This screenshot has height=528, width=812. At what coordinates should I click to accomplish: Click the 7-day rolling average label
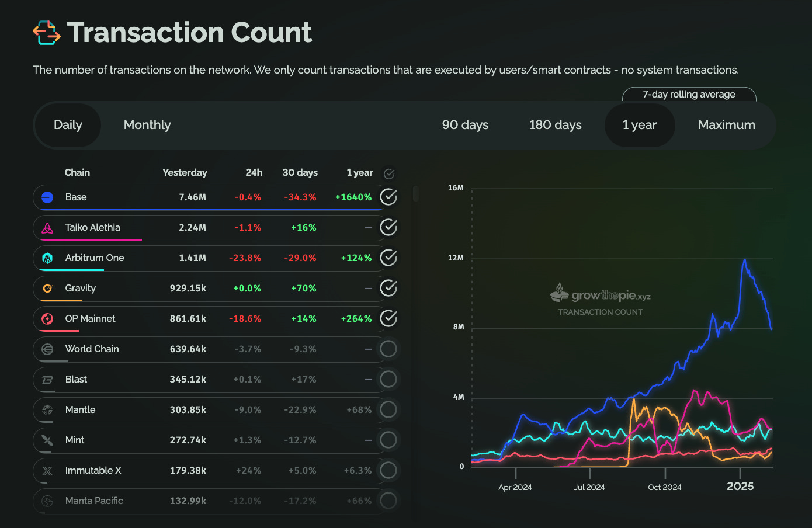pyautogui.click(x=689, y=94)
